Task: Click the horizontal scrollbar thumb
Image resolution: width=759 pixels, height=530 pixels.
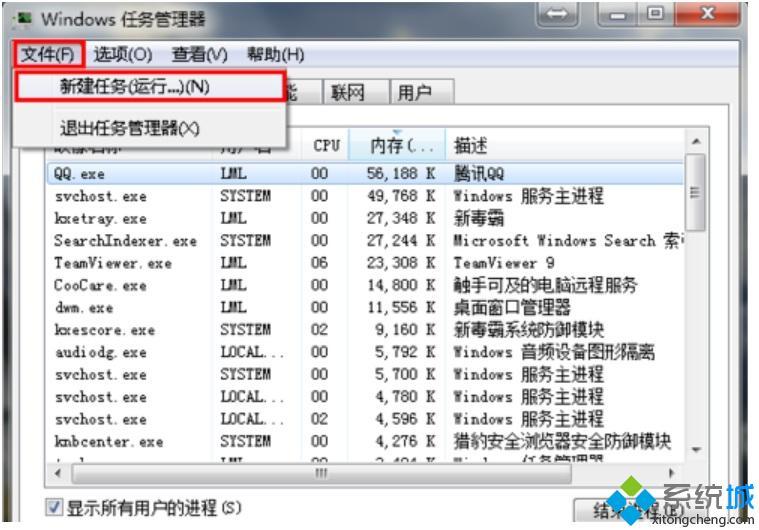Action: point(321,473)
